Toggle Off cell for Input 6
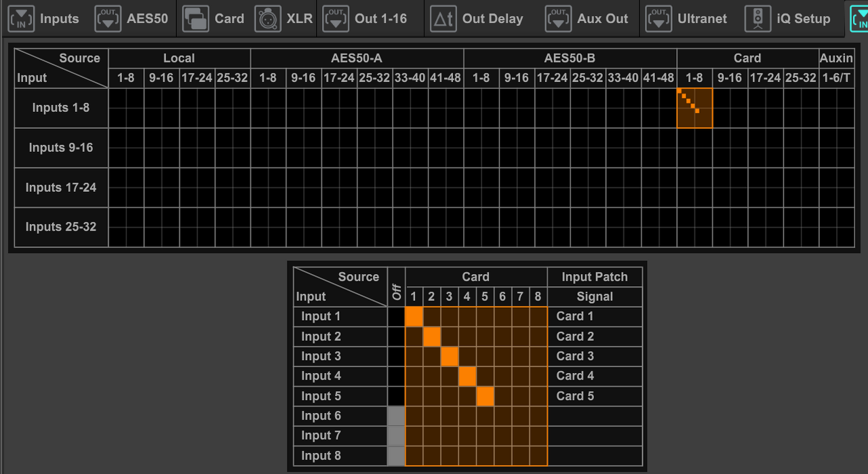Screen dimensions: 868x474 (x=396, y=416)
